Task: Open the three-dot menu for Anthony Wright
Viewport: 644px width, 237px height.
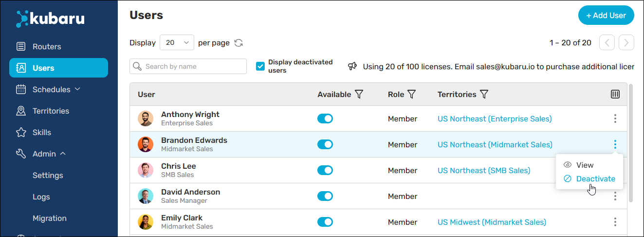Action: click(615, 118)
